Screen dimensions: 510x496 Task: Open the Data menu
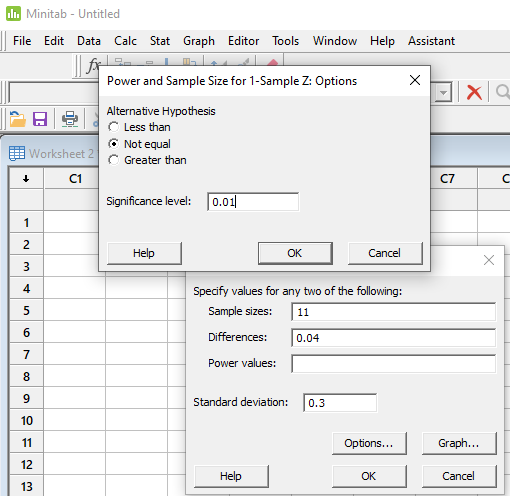click(89, 41)
